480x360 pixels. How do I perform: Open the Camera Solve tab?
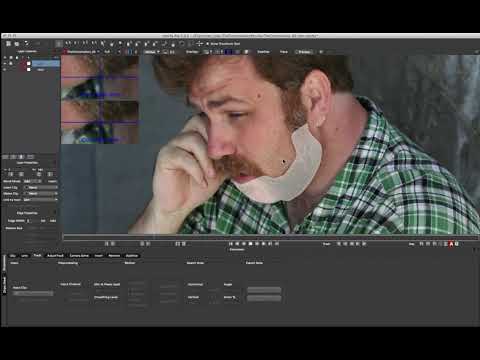point(79,256)
